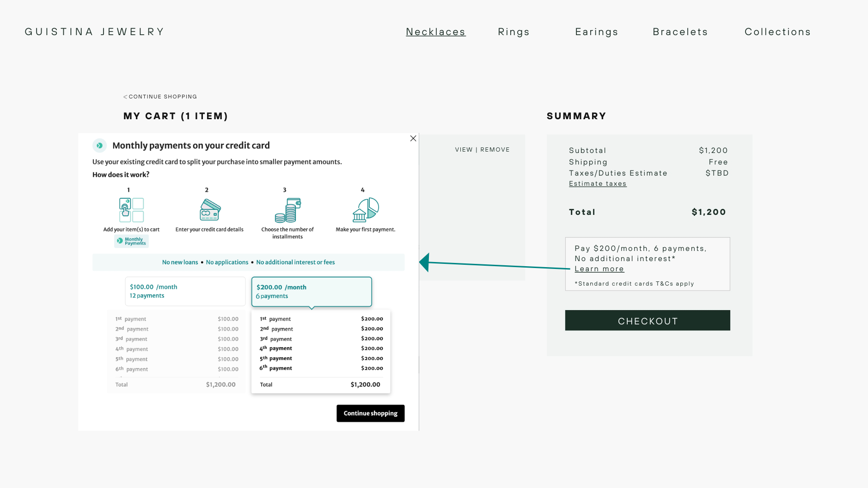Viewport: 868px width, 488px height.
Task: Click the add items to cart icon
Action: pos(132,210)
